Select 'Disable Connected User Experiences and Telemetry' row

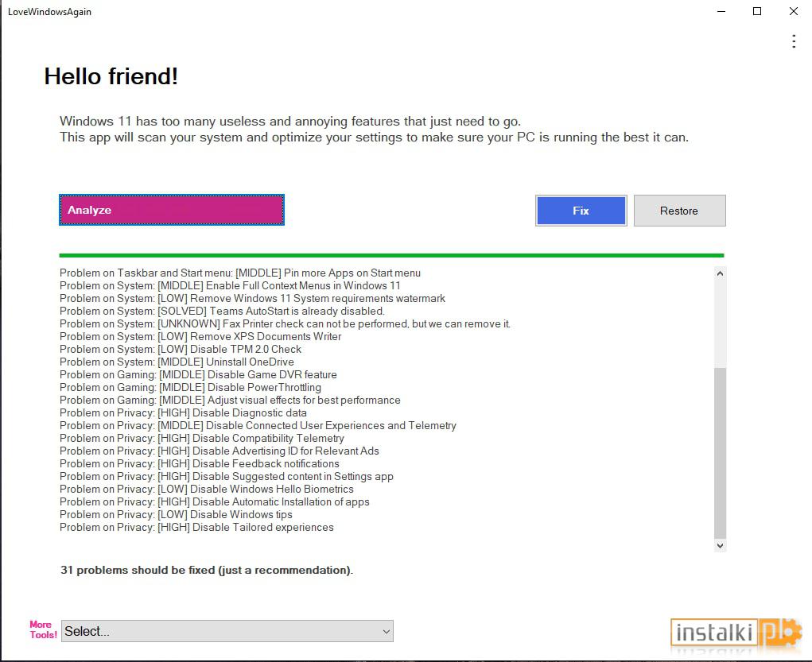tap(258, 425)
